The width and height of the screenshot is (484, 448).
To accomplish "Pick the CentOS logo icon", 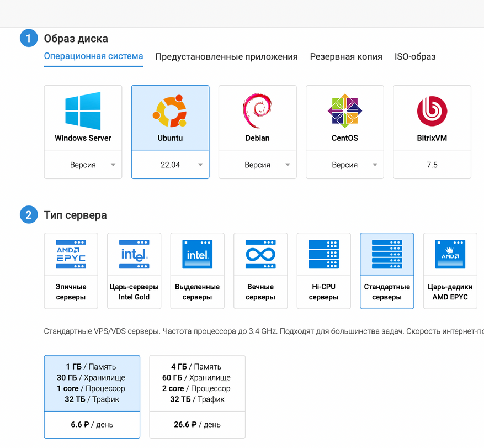I will (345, 111).
